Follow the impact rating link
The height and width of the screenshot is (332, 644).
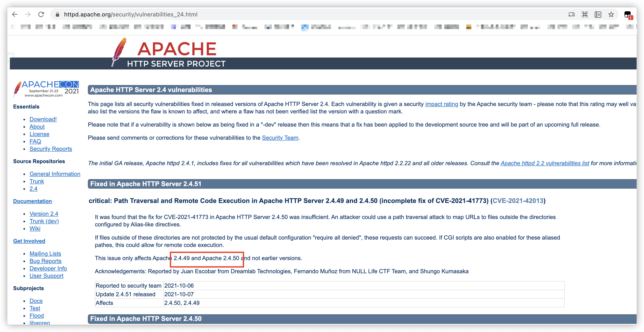point(442,104)
